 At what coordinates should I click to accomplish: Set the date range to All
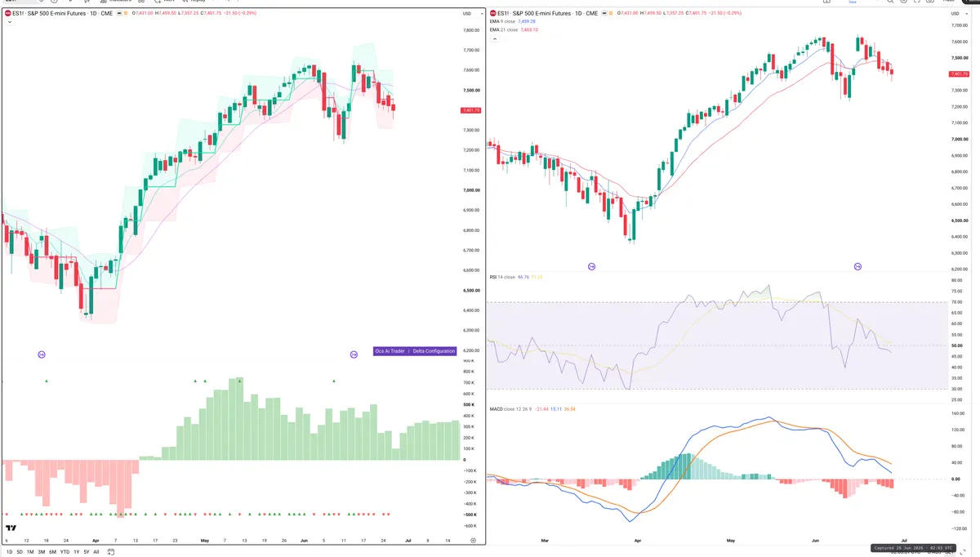tap(96, 552)
